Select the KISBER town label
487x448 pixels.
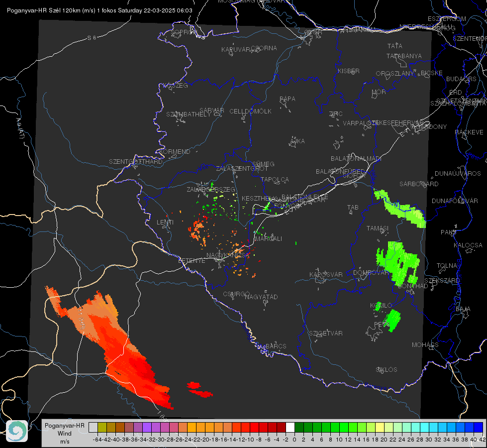(x=349, y=71)
